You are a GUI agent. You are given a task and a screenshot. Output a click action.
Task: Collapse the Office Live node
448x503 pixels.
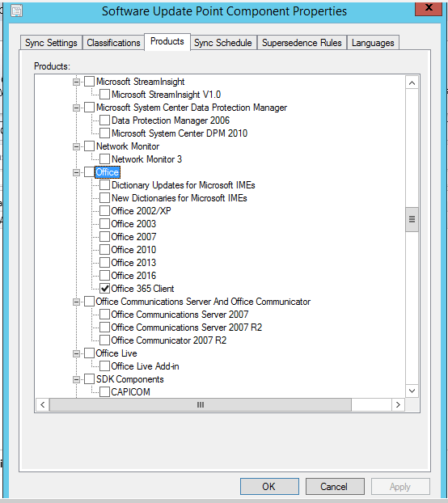76,353
